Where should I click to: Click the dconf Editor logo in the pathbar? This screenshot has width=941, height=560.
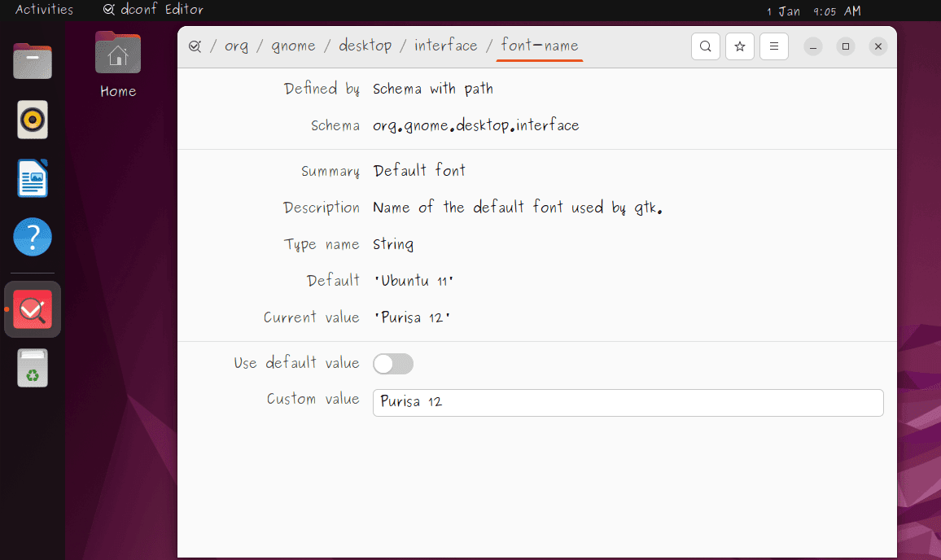click(195, 46)
